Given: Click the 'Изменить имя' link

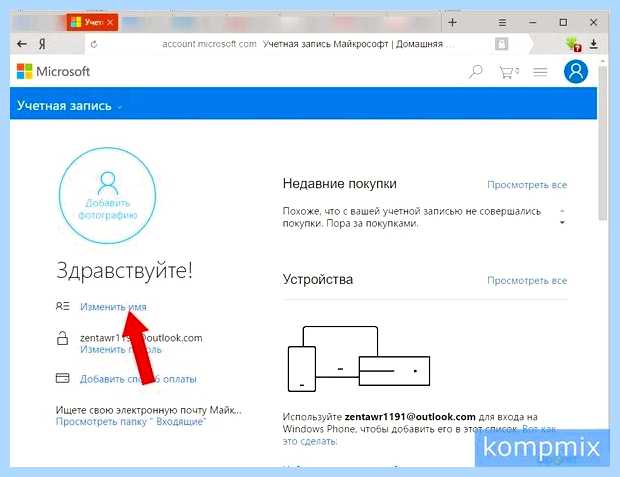Looking at the screenshot, I should pyautogui.click(x=113, y=307).
